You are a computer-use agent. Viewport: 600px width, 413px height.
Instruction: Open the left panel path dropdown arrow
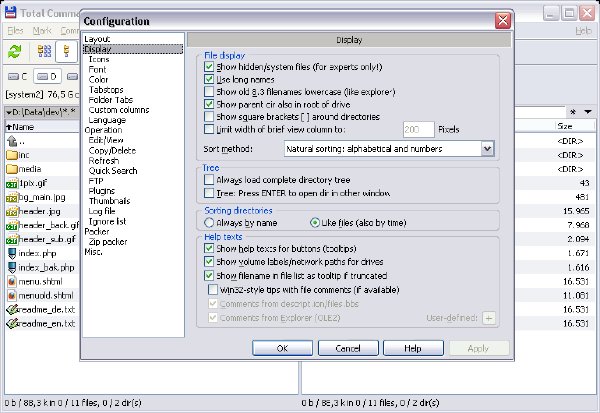click(x=9, y=113)
